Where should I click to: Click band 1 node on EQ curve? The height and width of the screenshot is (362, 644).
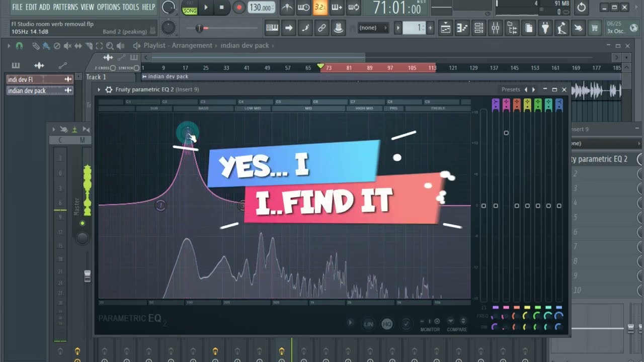[x=160, y=205]
